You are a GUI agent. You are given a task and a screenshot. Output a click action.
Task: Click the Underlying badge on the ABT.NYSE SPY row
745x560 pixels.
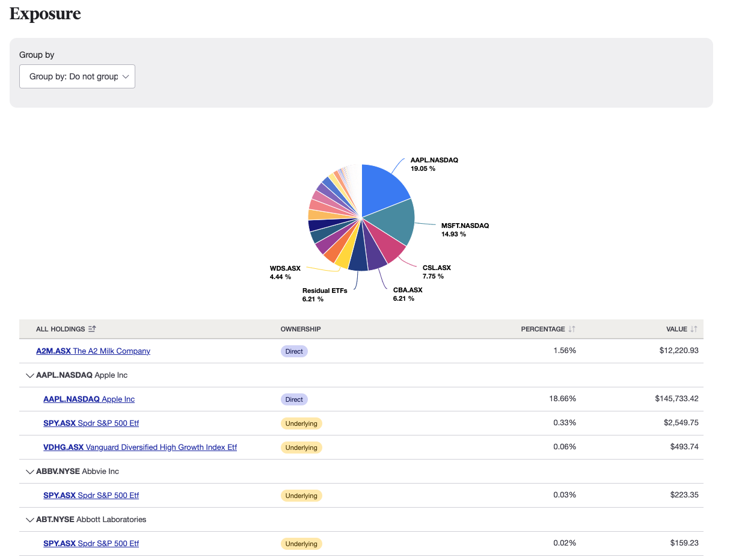(x=301, y=543)
